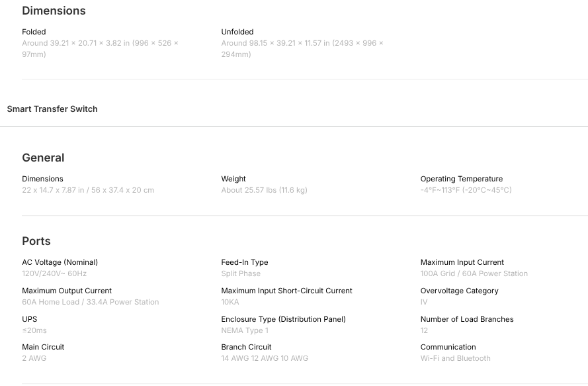Click the Folded dimensions label
The width and height of the screenshot is (588, 386).
point(34,32)
